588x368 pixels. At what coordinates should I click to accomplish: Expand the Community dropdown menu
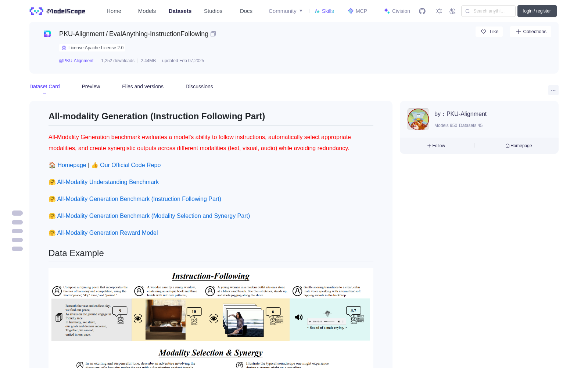[x=286, y=11]
